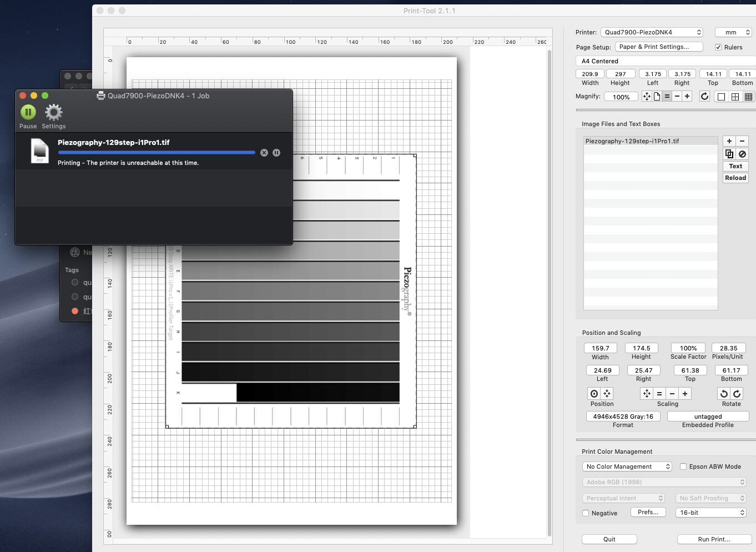Screen dimensions: 756x552
Task: Pause the print queue with the green button
Action: 28,112
